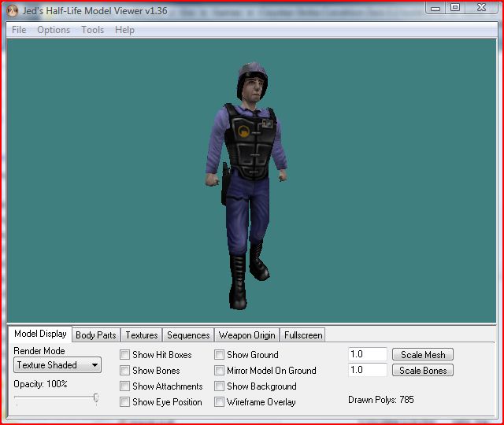The height and width of the screenshot is (425, 504).
Task: Switch to the Textures tab
Action: [142, 335]
